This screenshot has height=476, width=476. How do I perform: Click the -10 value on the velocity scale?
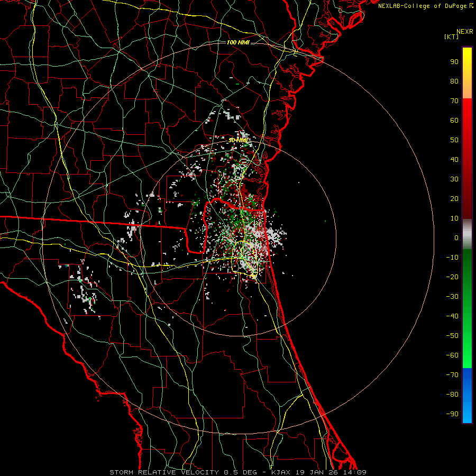[x=452, y=258]
